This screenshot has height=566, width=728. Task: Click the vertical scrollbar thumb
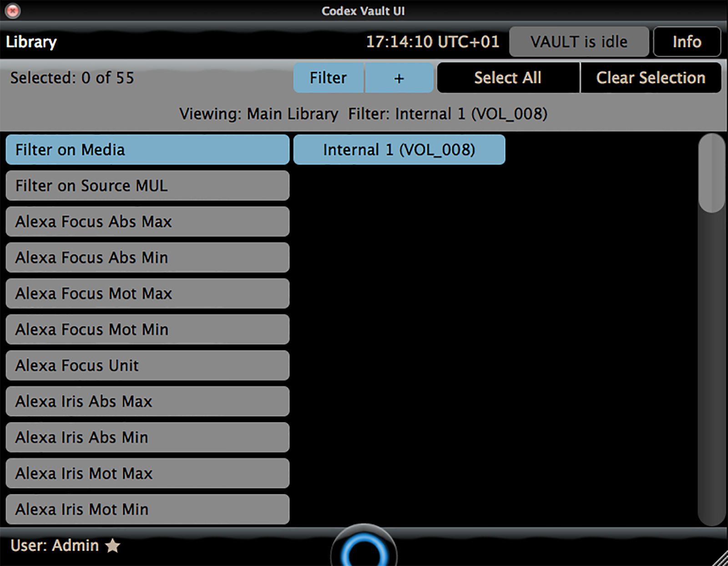click(x=712, y=173)
